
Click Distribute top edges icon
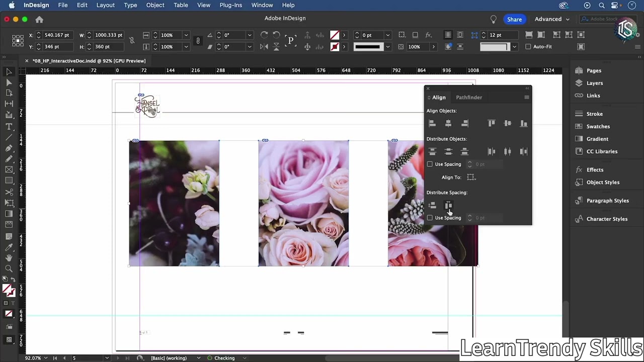[x=432, y=151]
